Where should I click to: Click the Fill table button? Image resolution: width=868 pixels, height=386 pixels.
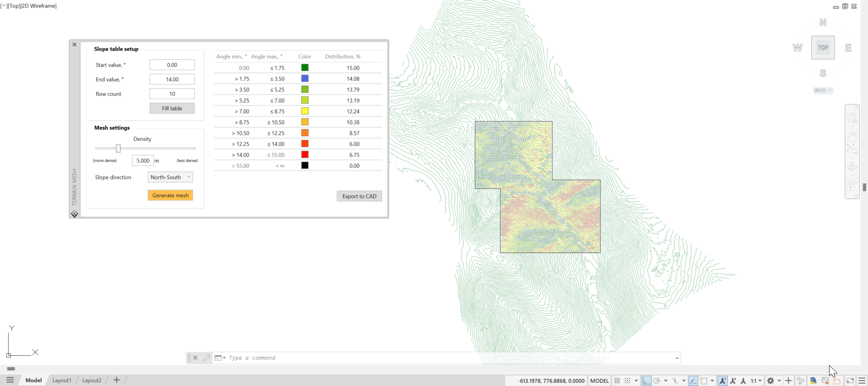pos(172,108)
